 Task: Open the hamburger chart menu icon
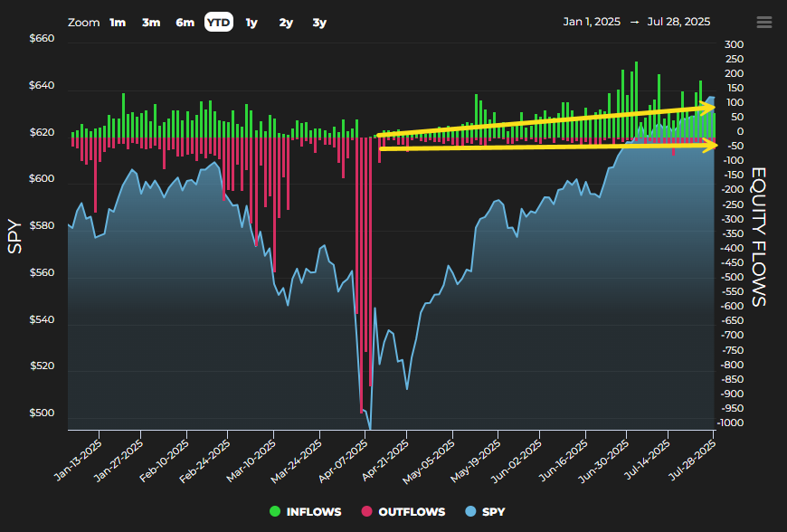[x=763, y=22]
